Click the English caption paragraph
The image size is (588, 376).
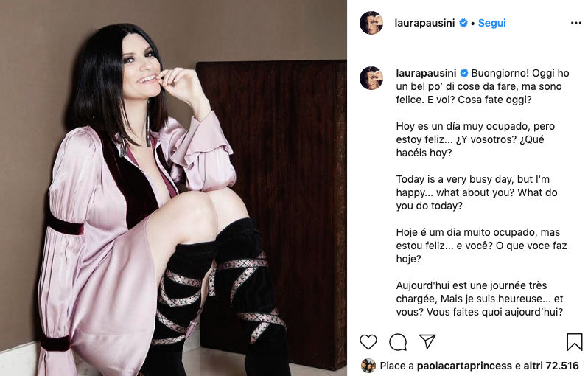477,192
